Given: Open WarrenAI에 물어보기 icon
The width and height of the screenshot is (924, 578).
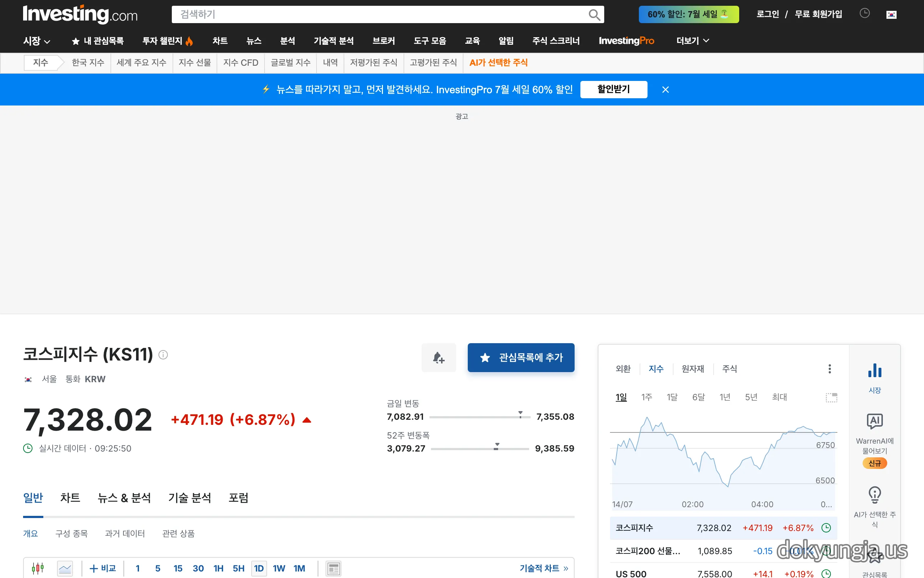Looking at the screenshot, I should coord(875,421).
